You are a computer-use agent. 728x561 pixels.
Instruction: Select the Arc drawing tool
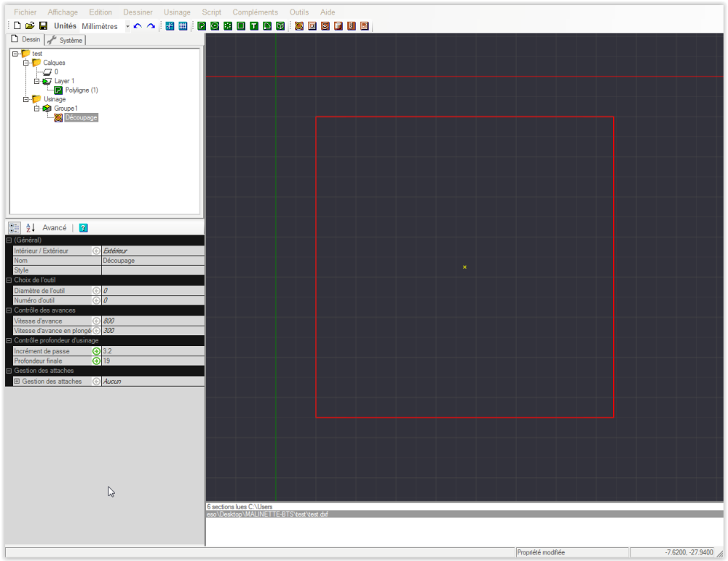pos(267,26)
